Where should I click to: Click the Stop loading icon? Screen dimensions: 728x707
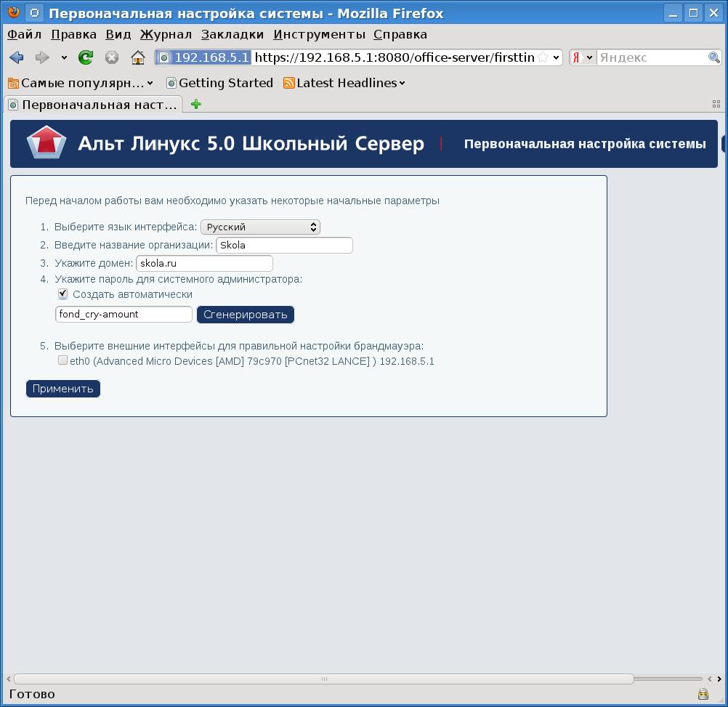(112, 57)
